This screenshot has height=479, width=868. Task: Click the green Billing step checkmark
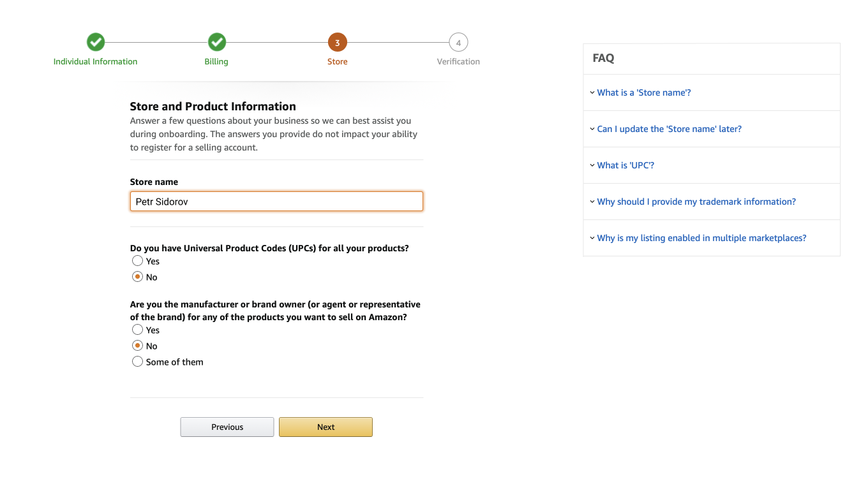click(x=216, y=42)
